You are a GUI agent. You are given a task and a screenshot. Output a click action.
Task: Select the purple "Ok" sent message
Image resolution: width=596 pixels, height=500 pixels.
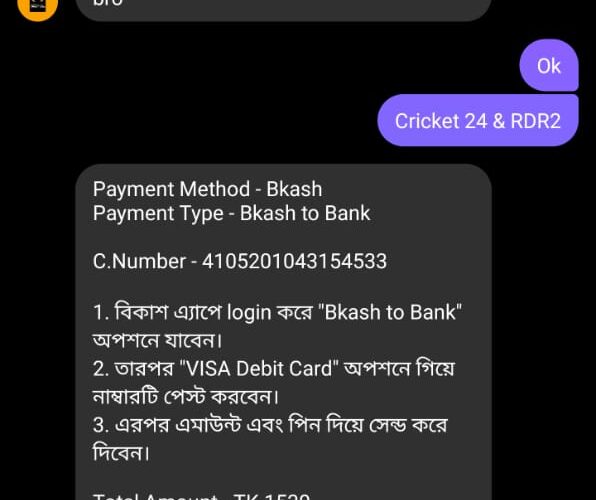pyautogui.click(x=549, y=66)
